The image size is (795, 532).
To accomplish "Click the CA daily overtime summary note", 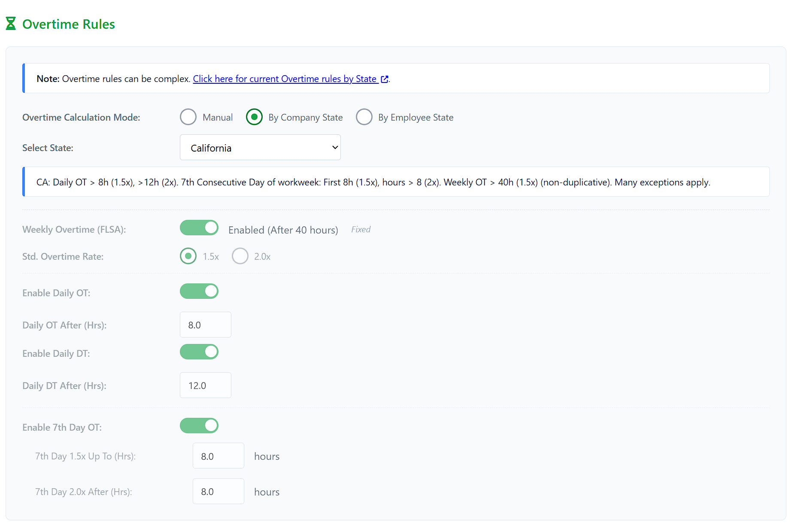I will pos(373,182).
